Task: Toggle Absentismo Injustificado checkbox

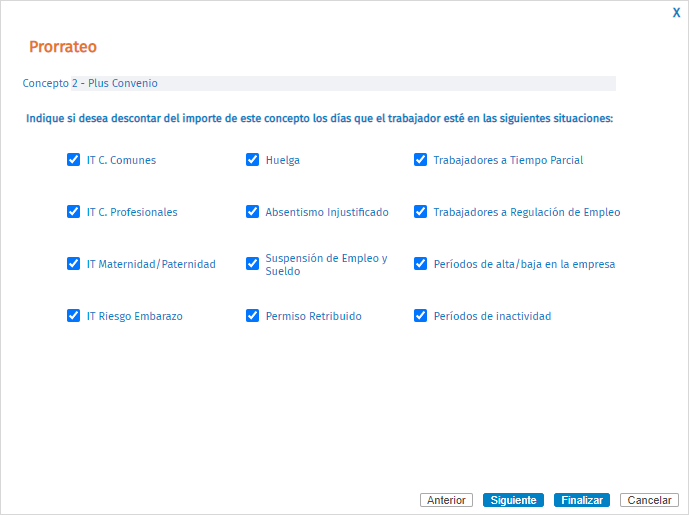Action: (x=252, y=211)
